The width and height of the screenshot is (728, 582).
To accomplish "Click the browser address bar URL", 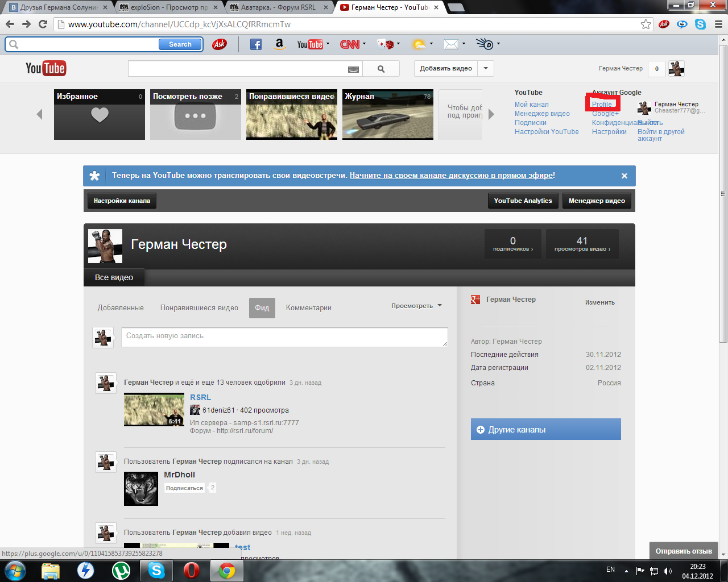I will point(179,24).
